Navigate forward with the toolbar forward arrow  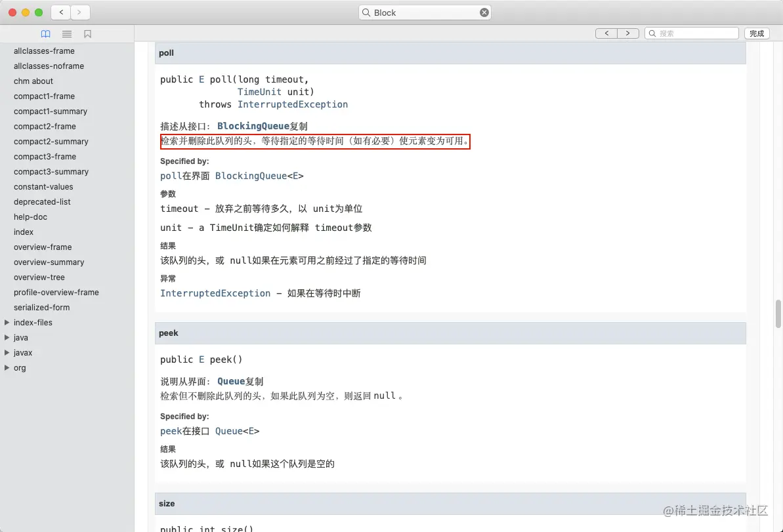[x=628, y=33]
